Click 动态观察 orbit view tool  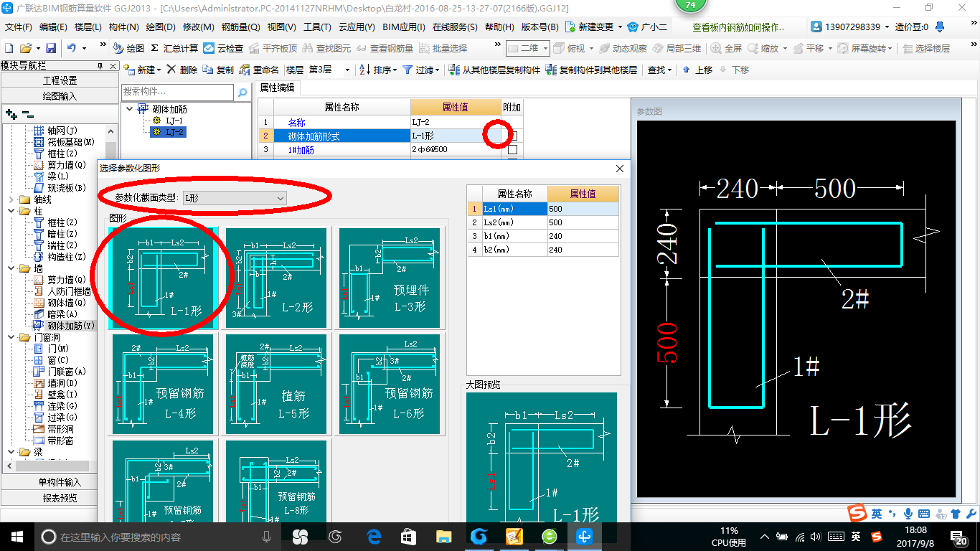point(623,48)
